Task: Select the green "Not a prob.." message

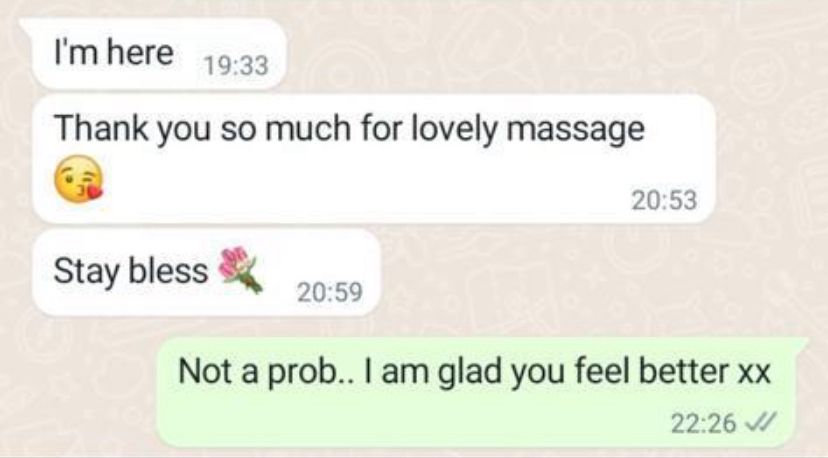Action: 483,392
